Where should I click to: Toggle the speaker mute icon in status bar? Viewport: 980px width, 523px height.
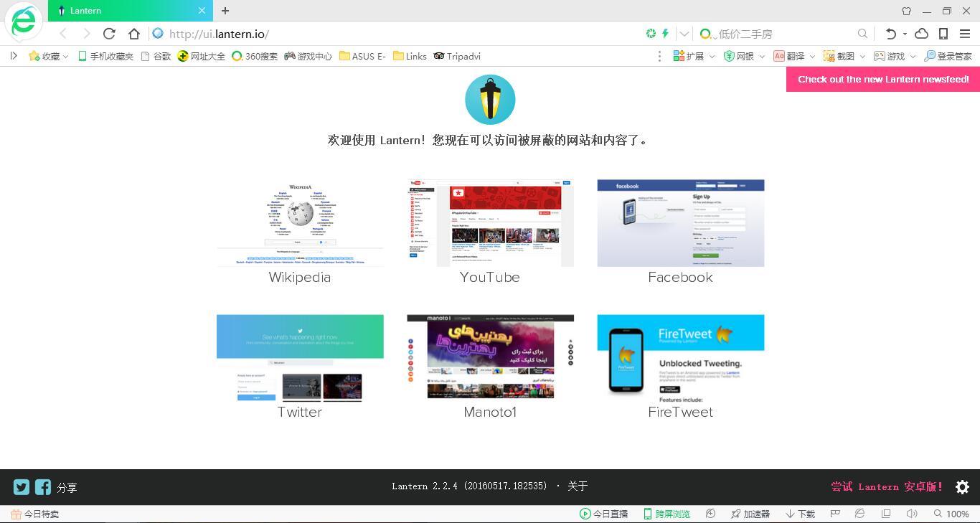point(912,514)
